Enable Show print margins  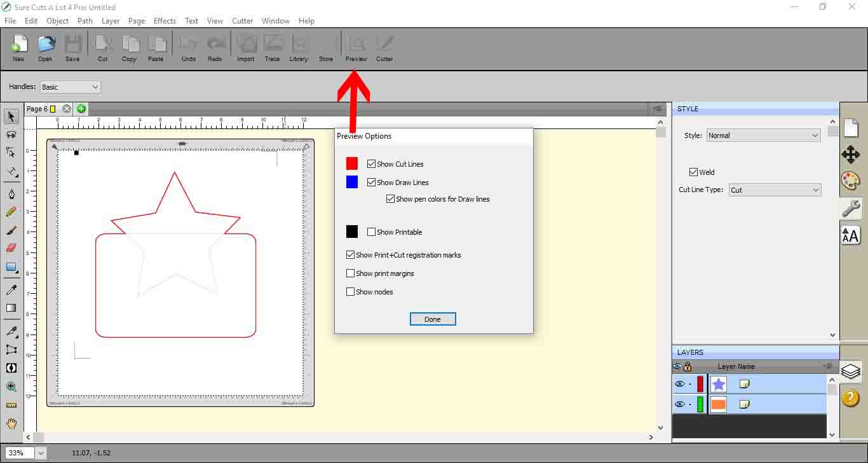click(x=351, y=273)
